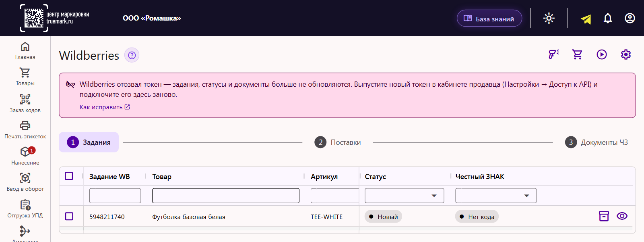Click the Wildberries page title

click(89, 55)
